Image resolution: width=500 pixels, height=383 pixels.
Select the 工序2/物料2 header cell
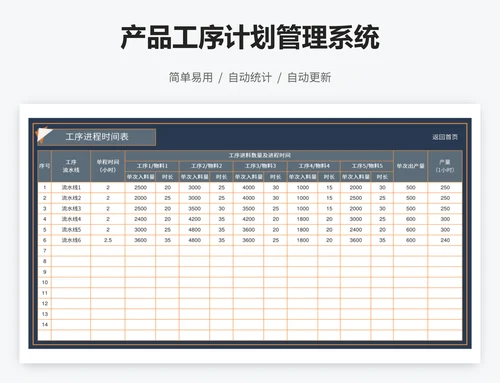[206, 166]
